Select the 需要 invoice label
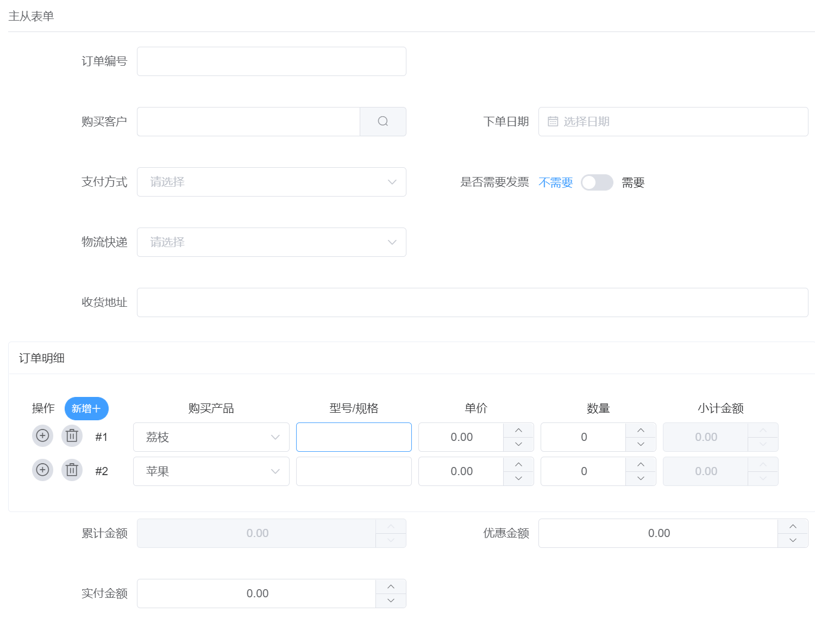This screenshot has width=815, height=644. [x=633, y=182]
